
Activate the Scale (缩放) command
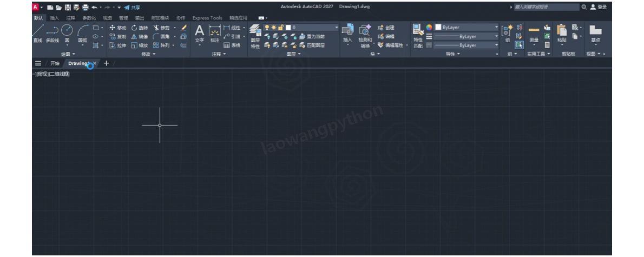[x=140, y=45]
